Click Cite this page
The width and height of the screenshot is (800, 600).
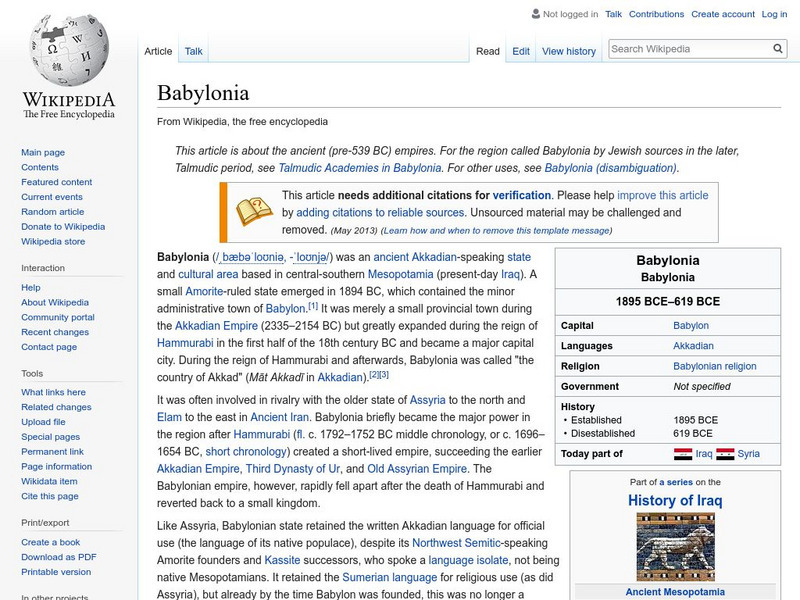tap(49, 495)
